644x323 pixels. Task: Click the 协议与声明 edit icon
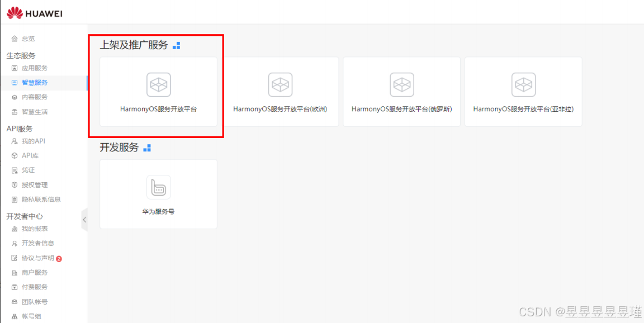click(15, 258)
